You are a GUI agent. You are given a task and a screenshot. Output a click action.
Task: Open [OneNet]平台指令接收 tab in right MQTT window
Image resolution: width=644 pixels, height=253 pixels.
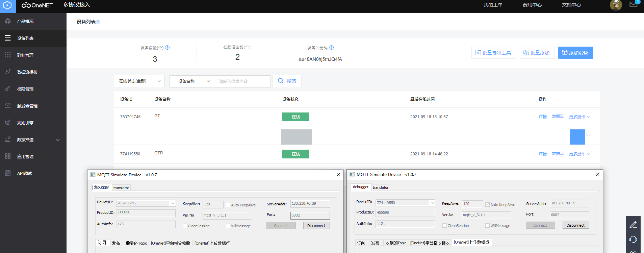tap(430, 243)
